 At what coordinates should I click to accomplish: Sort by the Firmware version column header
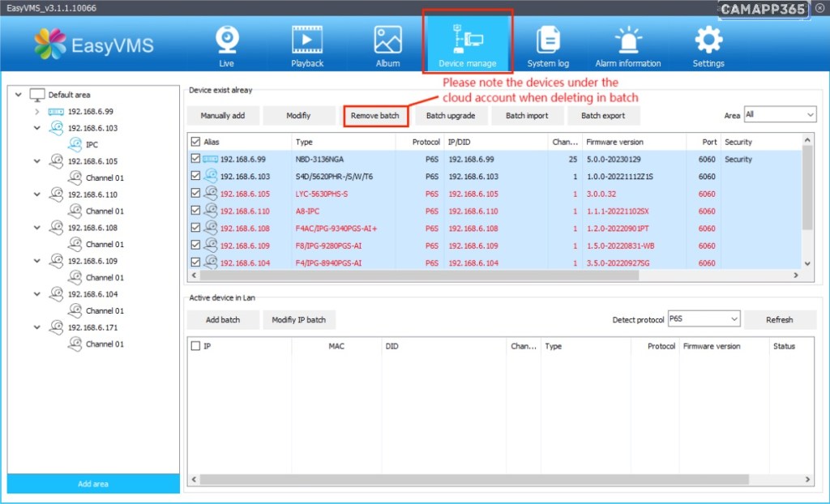point(614,142)
